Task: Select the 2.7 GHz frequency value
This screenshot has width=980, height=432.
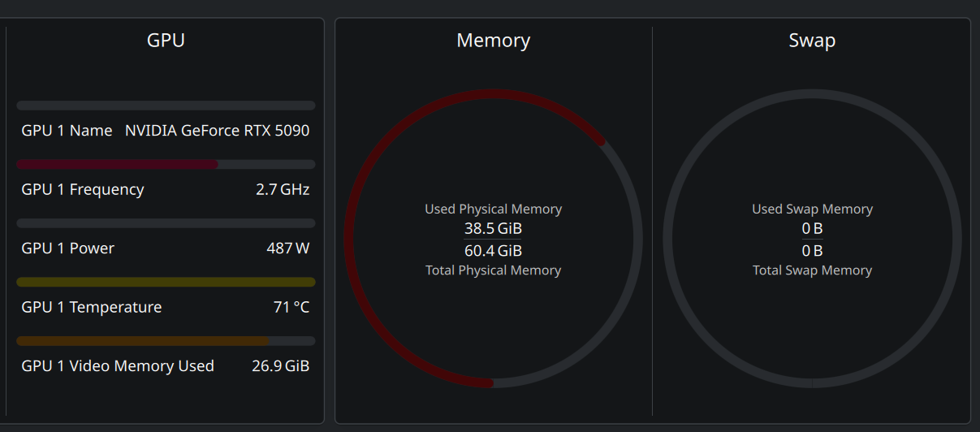Action: pos(283,189)
